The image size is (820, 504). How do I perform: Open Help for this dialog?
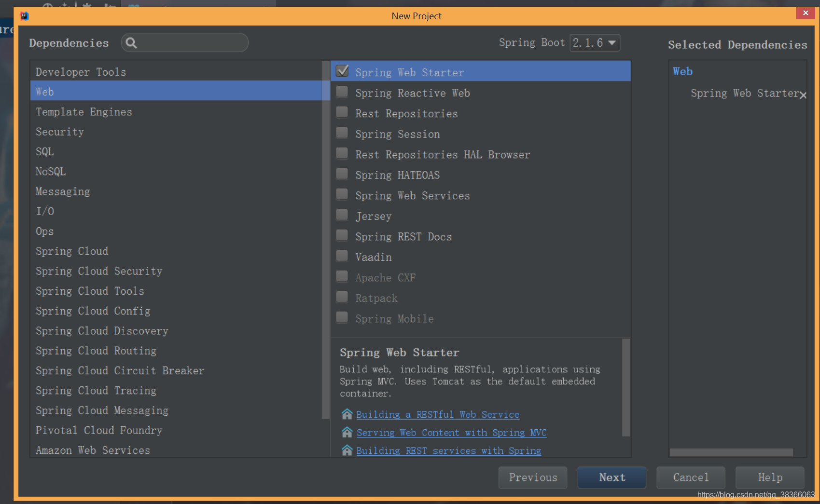click(770, 477)
